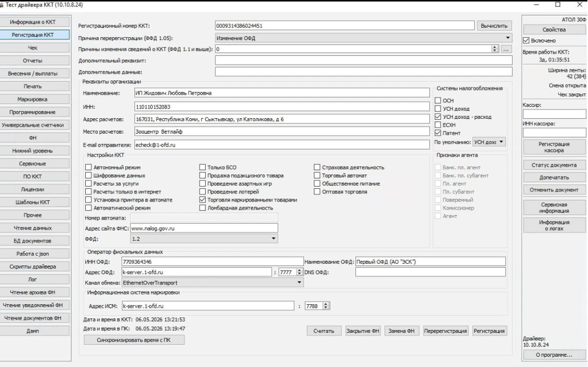588x367 pixels.
Task: Open the ellipsis button for change reasons
Action: pyautogui.click(x=506, y=49)
